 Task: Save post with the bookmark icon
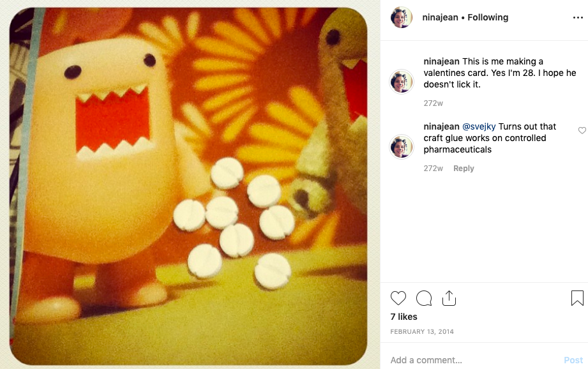577,298
